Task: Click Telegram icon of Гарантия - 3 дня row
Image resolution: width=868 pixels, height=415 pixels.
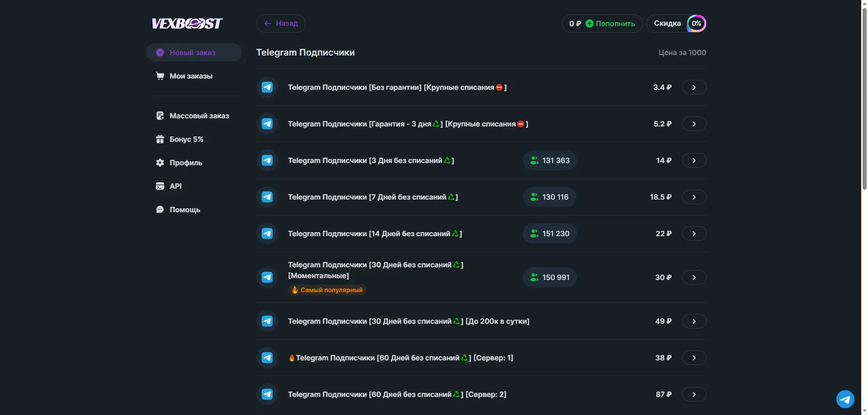Action: point(267,124)
